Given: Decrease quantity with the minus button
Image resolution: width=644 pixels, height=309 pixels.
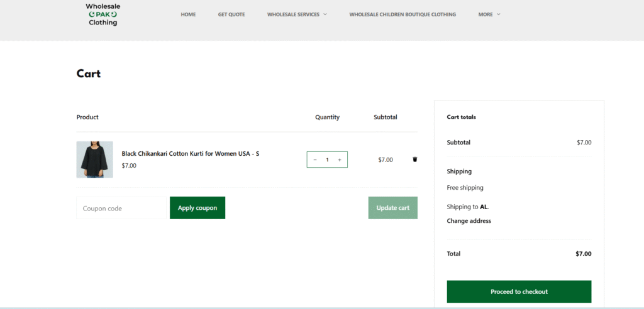Looking at the screenshot, I should (x=315, y=160).
